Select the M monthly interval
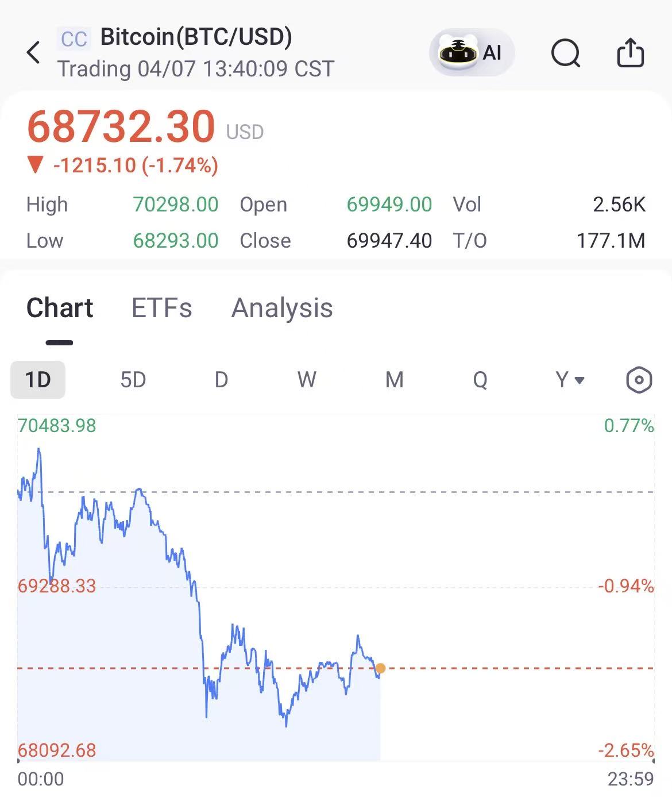 point(394,380)
